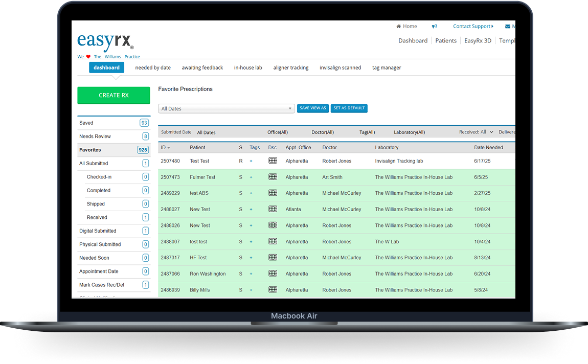Open Shipped sublist

pos(118,204)
